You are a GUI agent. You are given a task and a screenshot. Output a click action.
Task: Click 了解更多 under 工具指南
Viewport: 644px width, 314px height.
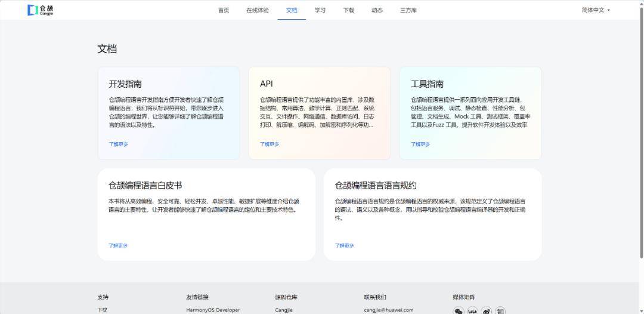pos(420,144)
